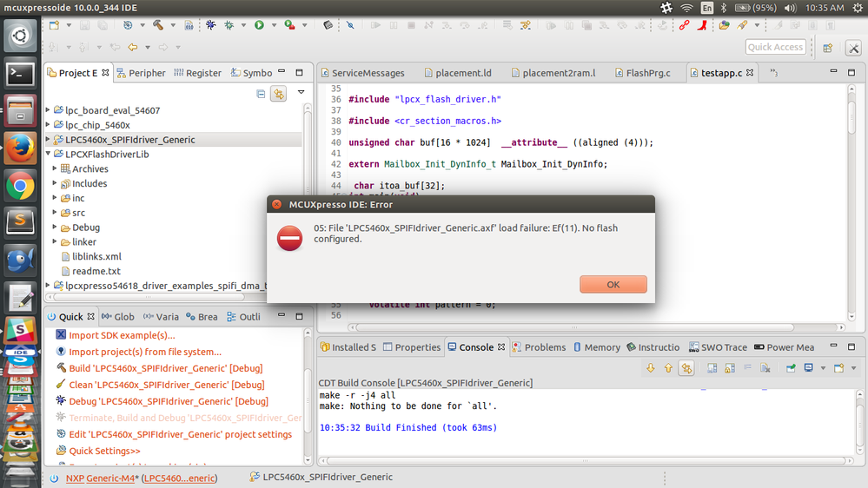Click the volume icon in system tray
Image resolution: width=868 pixels, height=488 pixels.
(x=790, y=8)
